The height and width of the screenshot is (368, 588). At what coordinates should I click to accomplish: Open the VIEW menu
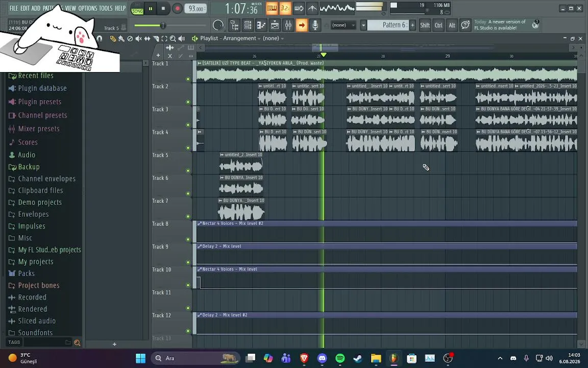coord(70,8)
